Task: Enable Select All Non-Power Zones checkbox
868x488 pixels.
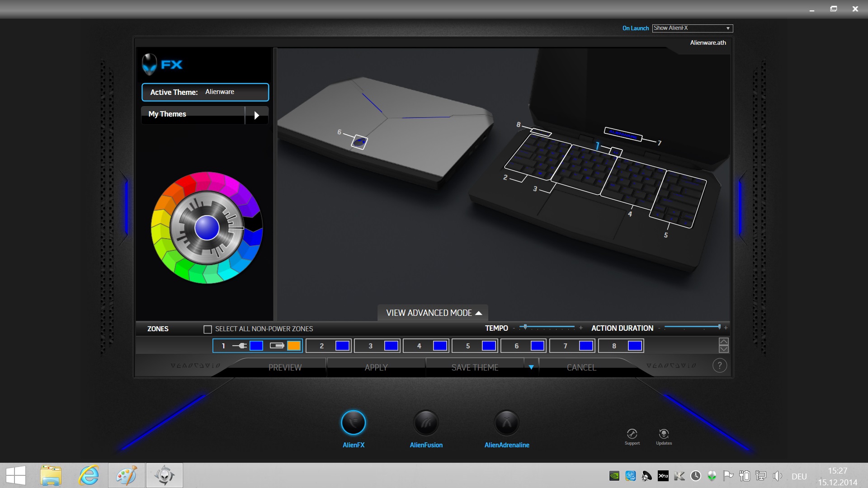Action: click(208, 329)
